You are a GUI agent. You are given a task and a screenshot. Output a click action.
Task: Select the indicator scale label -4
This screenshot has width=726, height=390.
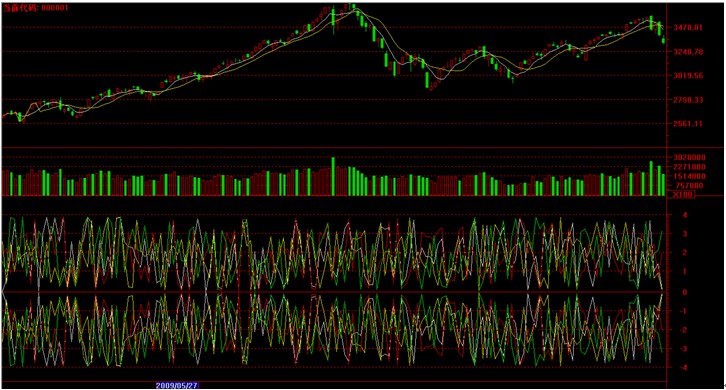tap(684, 368)
